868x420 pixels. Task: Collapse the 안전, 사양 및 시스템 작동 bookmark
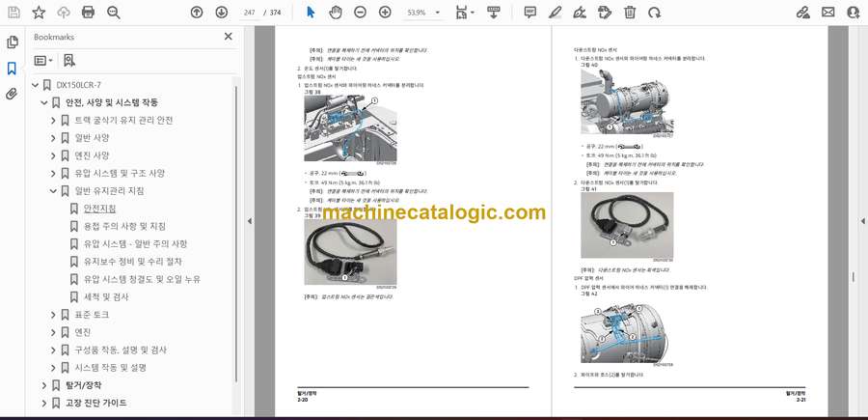click(x=44, y=102)
